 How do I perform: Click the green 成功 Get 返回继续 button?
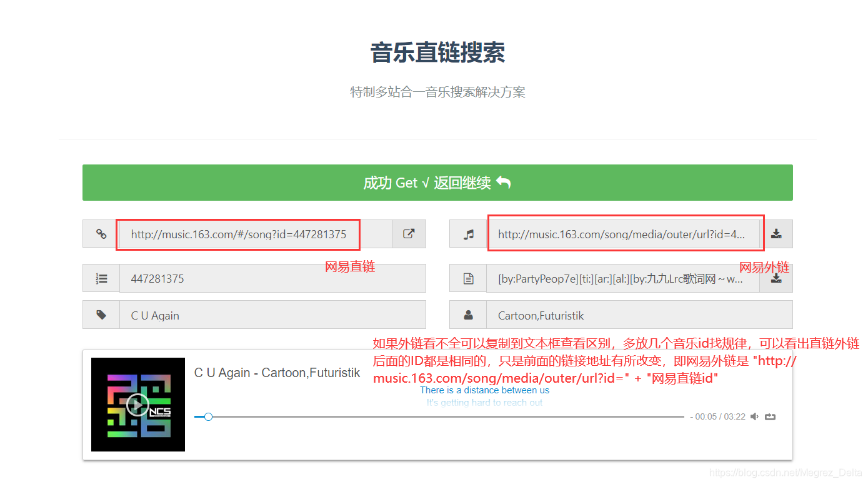[437, 183]
